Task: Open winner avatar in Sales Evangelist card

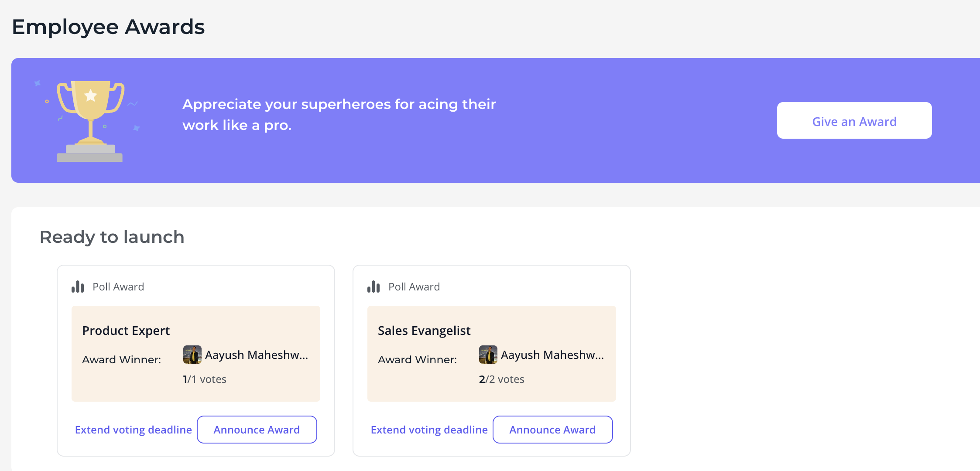Action: pyautogui.click(x=488, y=355)
